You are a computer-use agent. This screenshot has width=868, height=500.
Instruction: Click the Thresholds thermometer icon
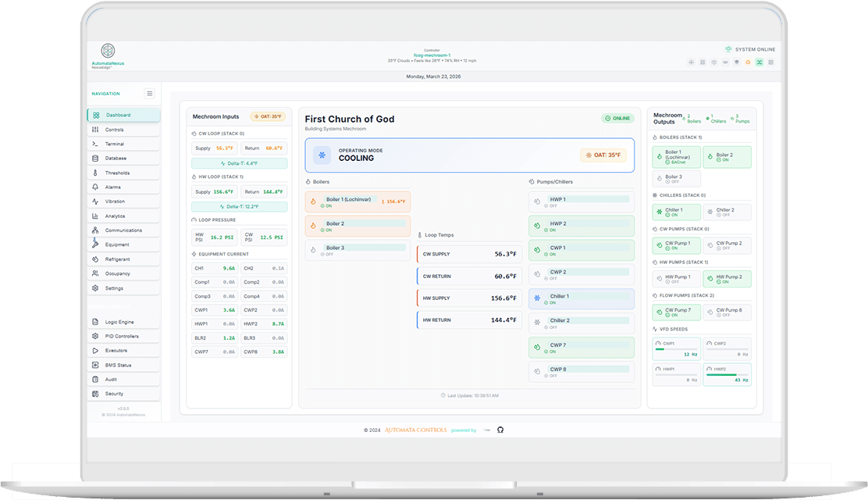(96, 173)
